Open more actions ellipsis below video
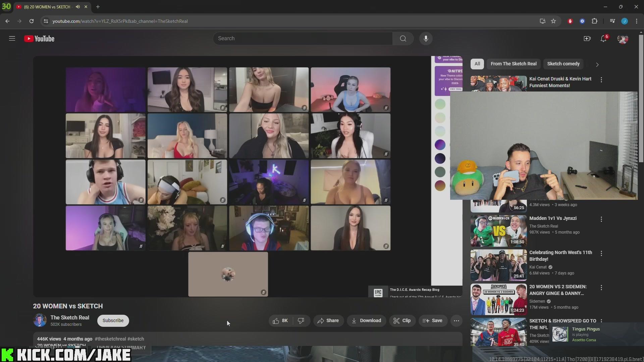This screenshot has height=362, width=644. (456, 321)
